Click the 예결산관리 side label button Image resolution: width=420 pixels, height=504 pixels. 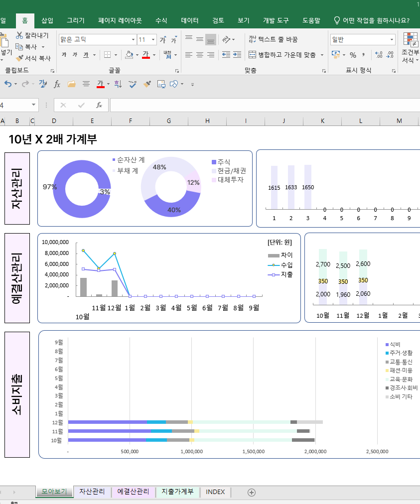(17, 278)
